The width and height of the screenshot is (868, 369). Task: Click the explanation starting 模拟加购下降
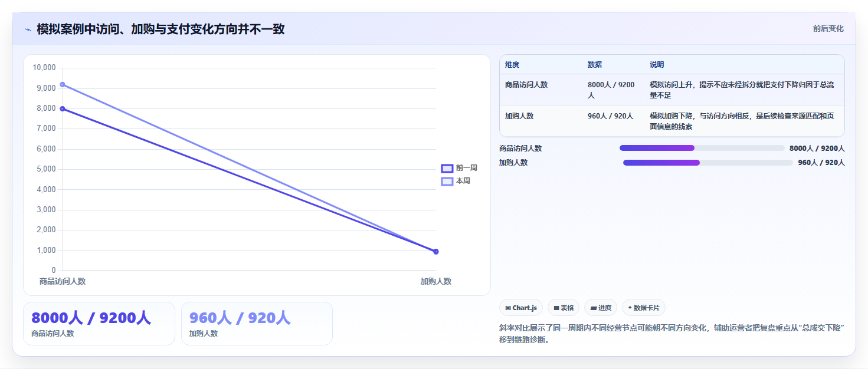742,121
